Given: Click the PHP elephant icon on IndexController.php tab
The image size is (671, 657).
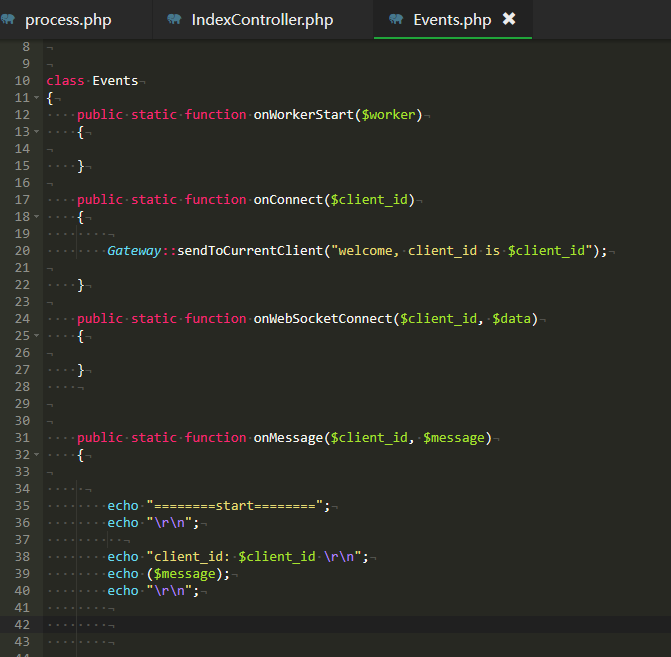Looking at the screenshot, I should point(174,19).
